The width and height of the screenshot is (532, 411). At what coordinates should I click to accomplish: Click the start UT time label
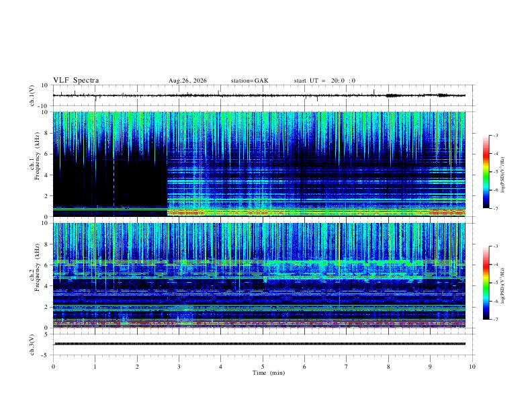coord(324,81)
